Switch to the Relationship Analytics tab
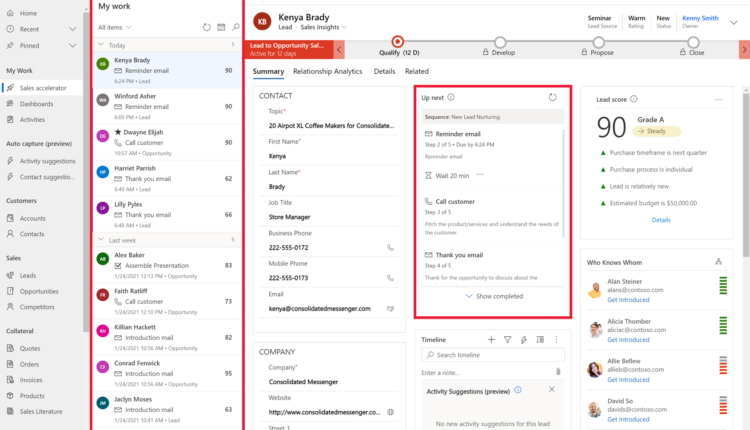Screen dimensions: 750x430 pyautogui.click(x=328, y=72)
